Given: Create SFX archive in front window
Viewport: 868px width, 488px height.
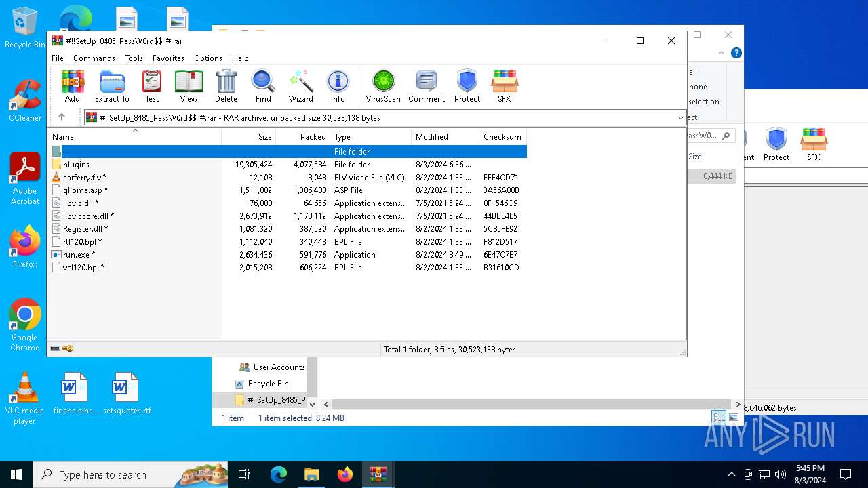Looking at the screenshot, I should 504,86.
